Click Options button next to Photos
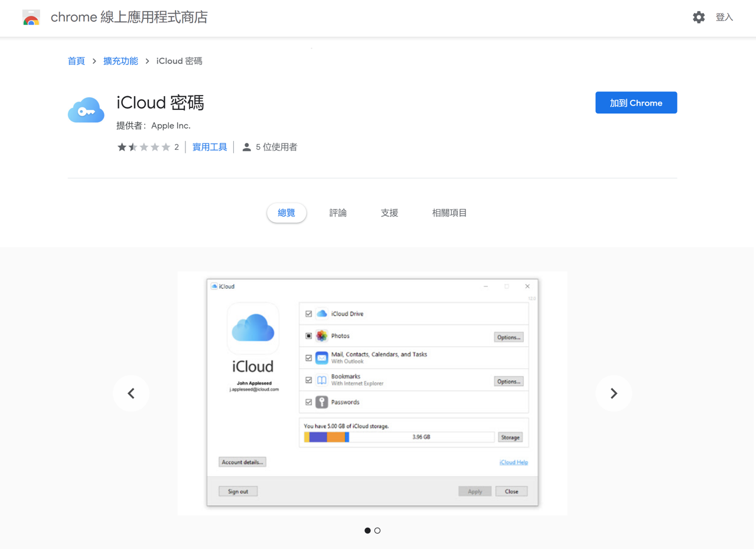 click(x=509, y=337)
